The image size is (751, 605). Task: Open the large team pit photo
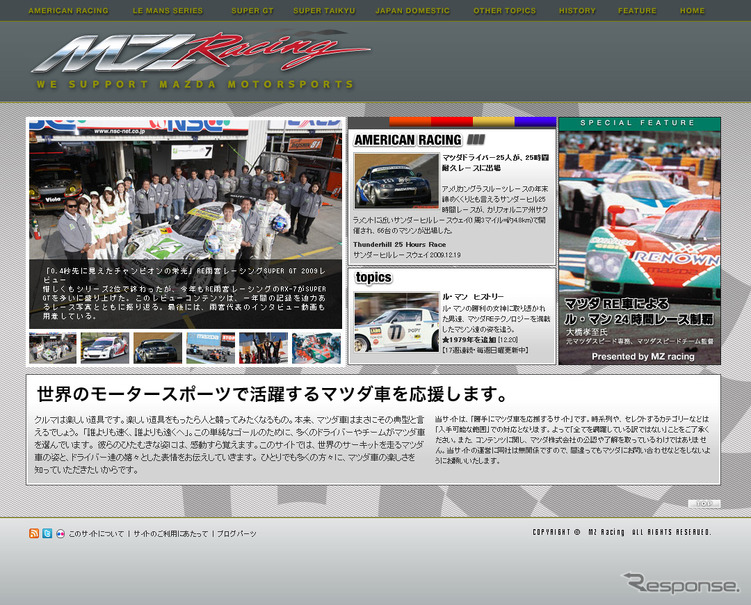[185, 189]
